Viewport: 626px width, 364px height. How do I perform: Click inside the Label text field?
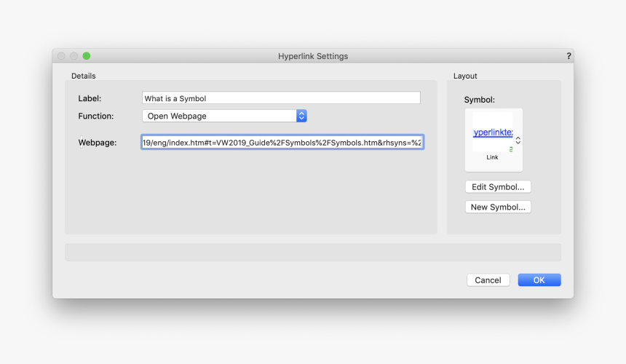click(281, 98)
